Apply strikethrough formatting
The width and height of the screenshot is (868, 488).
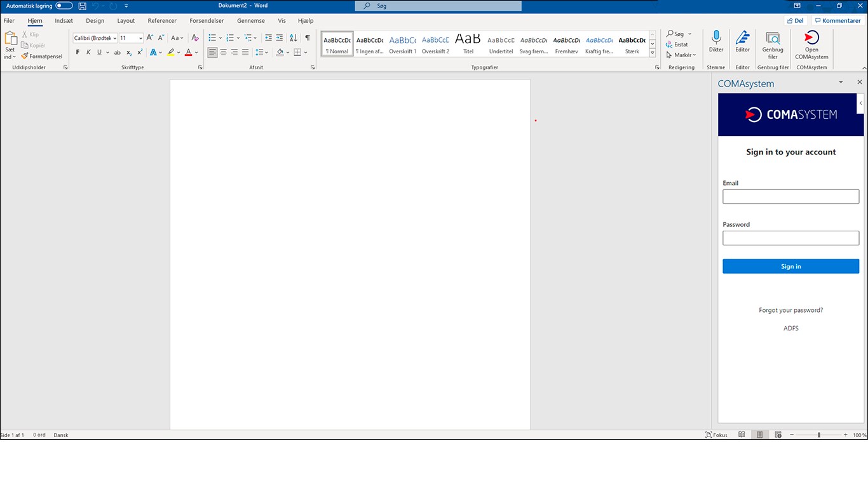point(117,52)
